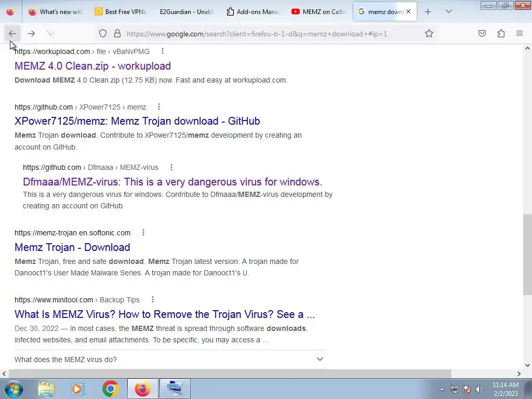The width and height of the screenshot is (532, 399).
Task: Save page to Pocket
Action: [x=482, y=34]
